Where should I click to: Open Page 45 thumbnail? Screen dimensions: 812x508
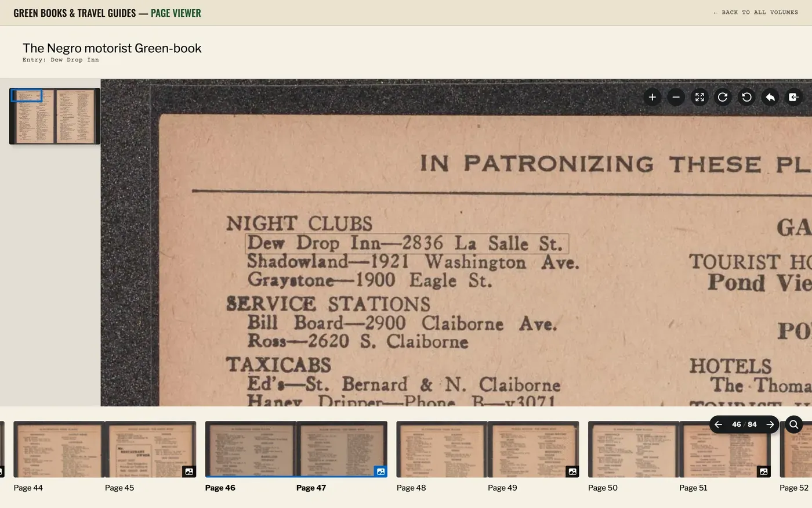pos(150,449)
